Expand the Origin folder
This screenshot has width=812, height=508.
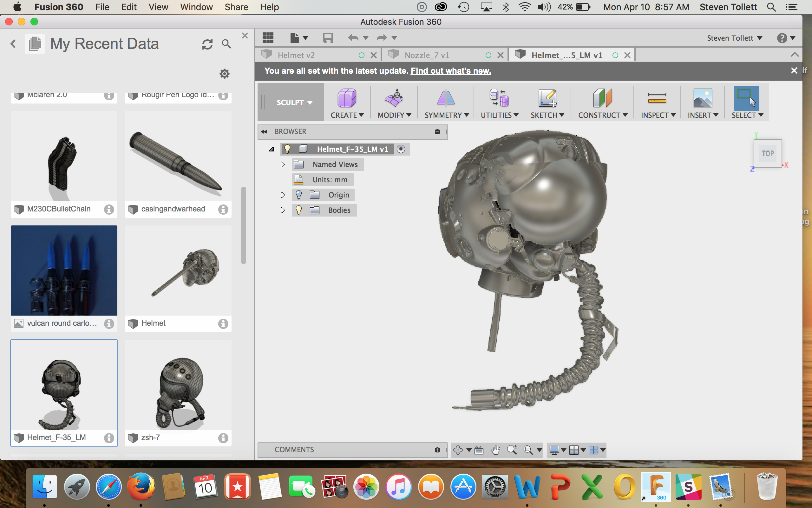[x=283, y=195]
